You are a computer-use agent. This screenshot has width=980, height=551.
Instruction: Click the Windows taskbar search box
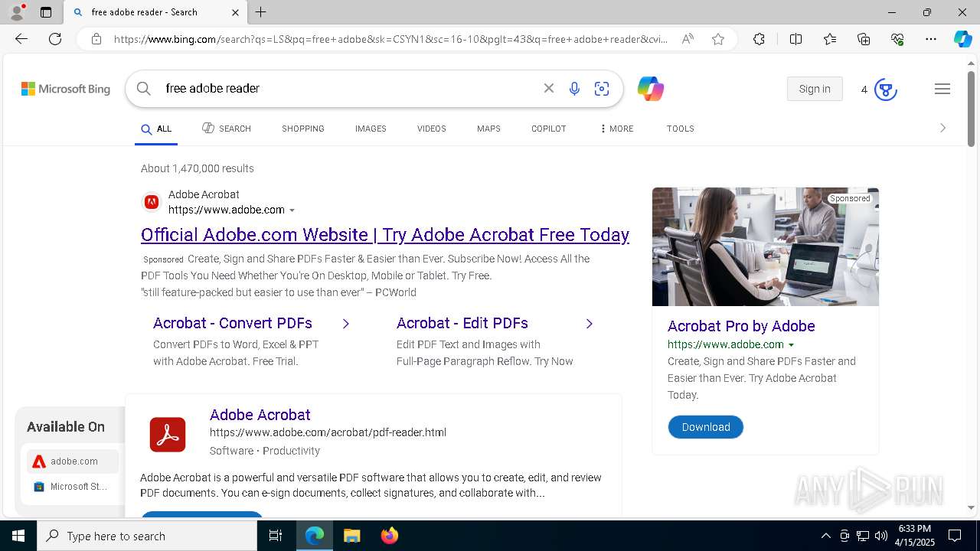(147, 536)
